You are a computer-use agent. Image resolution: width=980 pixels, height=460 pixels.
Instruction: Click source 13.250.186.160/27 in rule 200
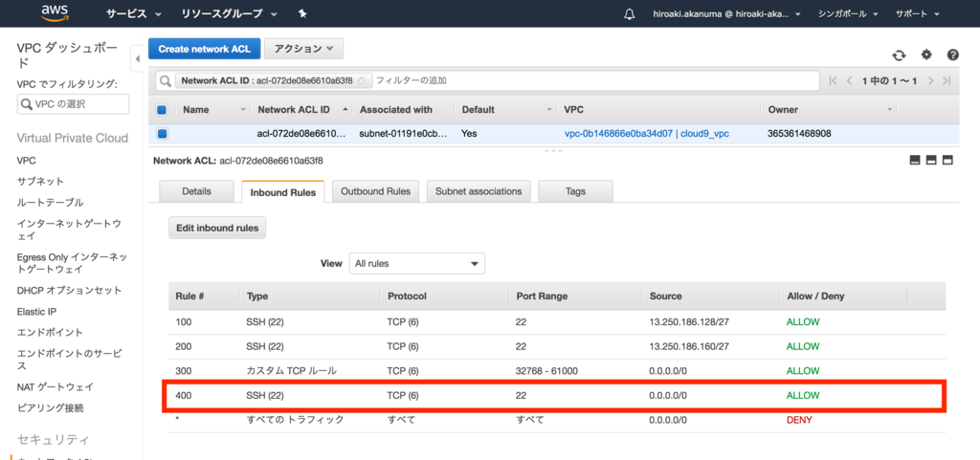pos(689,346)
